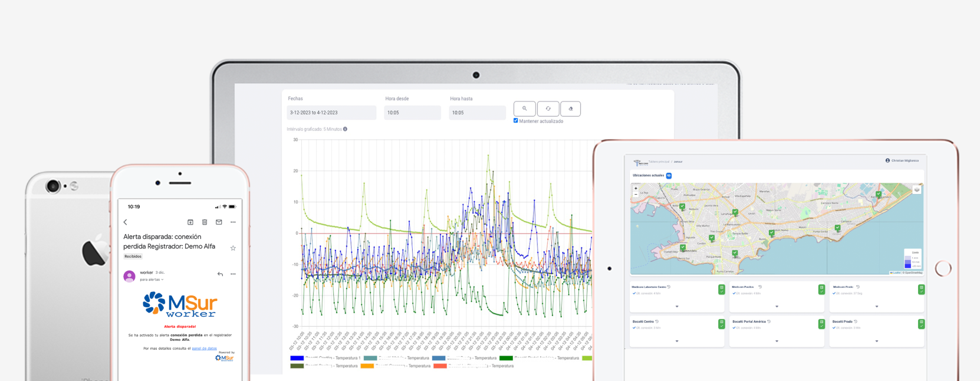Image resolution: width=980 pixels, height=381 pixels.
Task: Open history icon on Bocatti Portal América
Action: pos(769,321)
